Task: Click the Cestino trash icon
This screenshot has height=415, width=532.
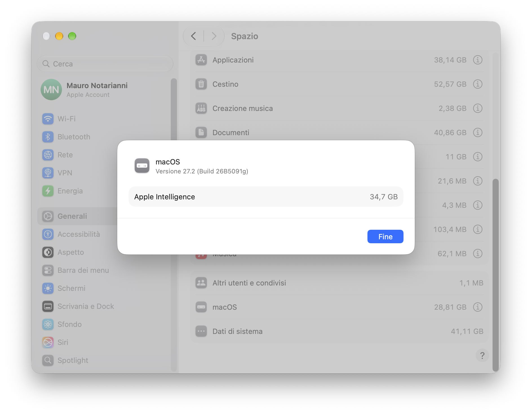Action: coord(201,84)
